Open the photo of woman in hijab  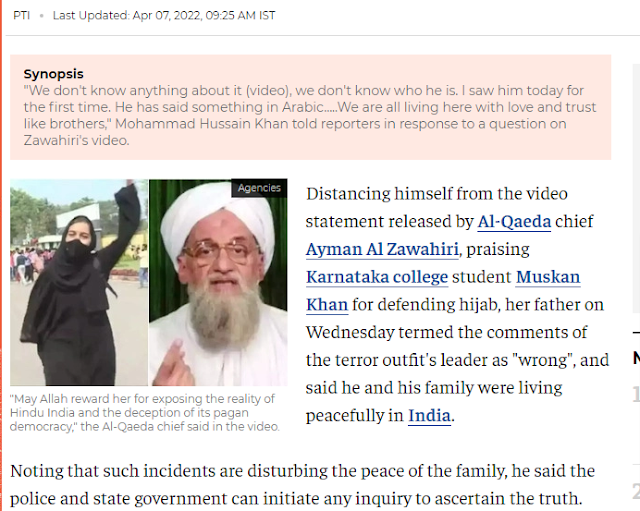(x=79, y=282)
